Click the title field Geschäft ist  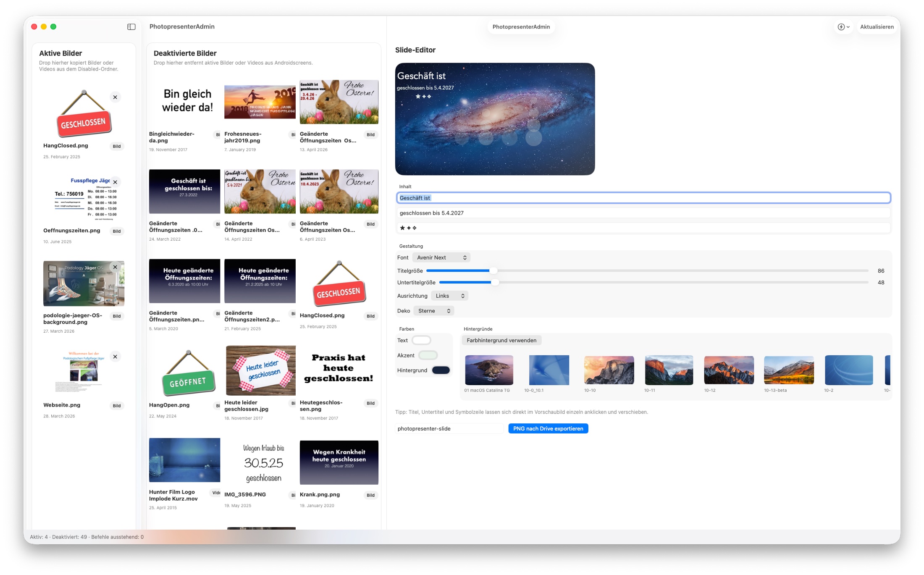click(x=643, y=198)
